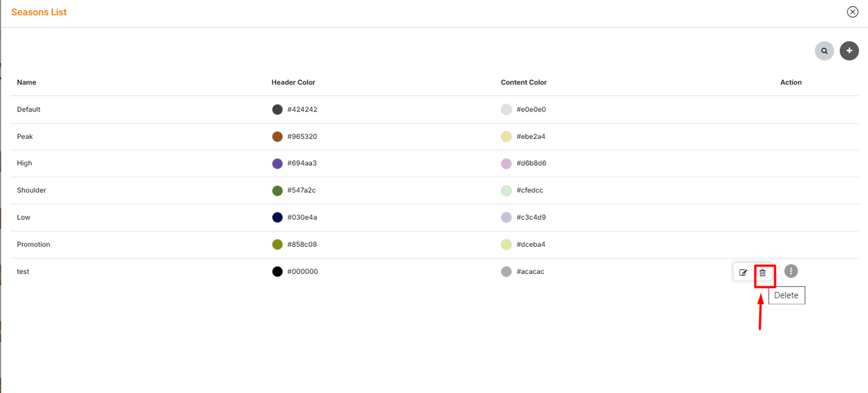Click the Header Color column header
The height and width of the screenshot is (393, 868).
293,82
